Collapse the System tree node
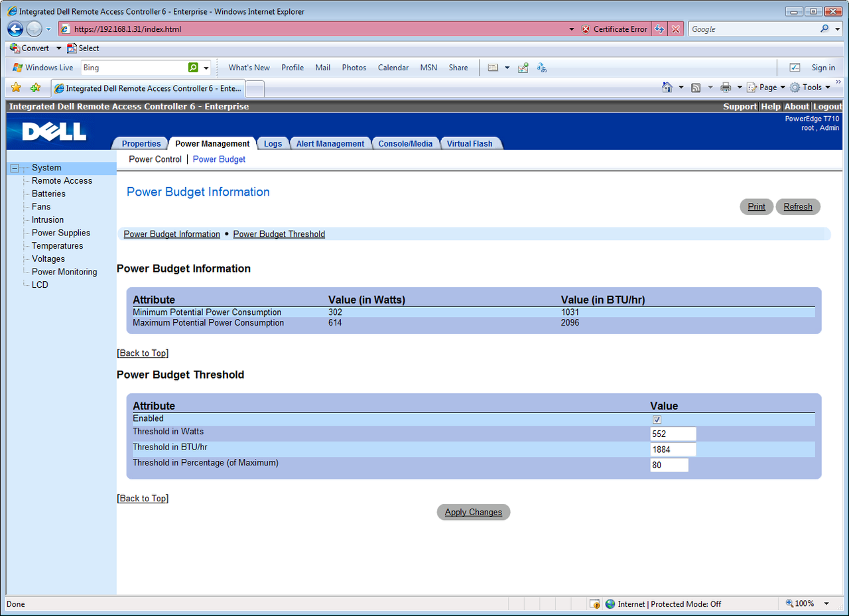The height and width of the screenshot is (616, 849). tap(15, 168)
